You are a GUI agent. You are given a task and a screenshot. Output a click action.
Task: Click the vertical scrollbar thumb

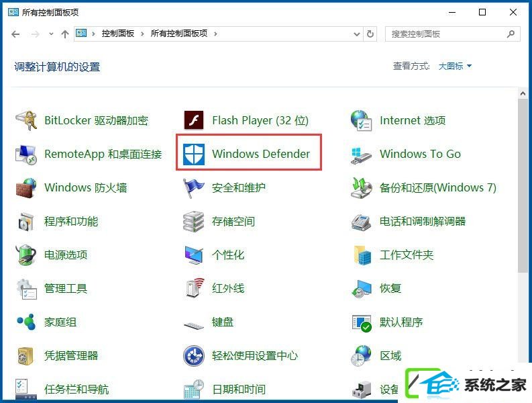click(523, 185)
